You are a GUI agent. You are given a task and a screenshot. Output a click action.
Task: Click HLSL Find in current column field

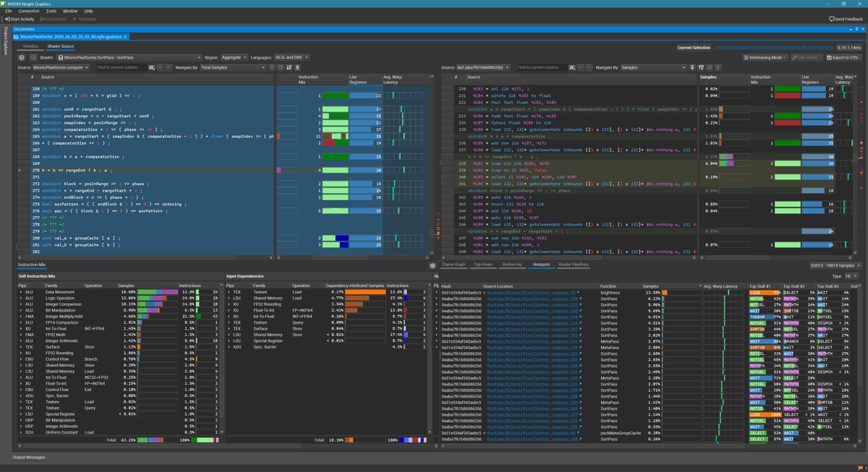120,67
